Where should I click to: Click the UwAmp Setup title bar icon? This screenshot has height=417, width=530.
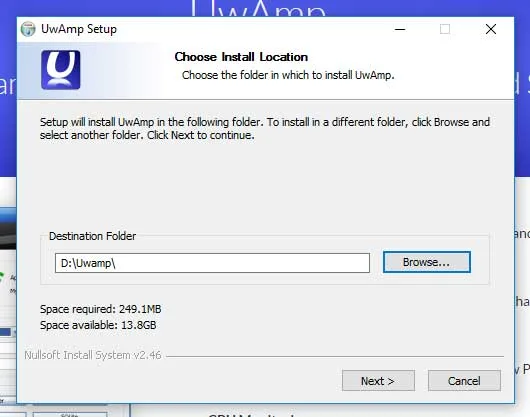pyautogui.click(x=28, y=29)
